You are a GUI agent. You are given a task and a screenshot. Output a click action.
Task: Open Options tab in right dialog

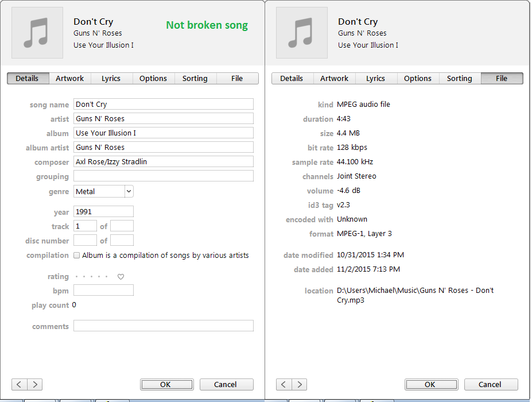(418, 79)
